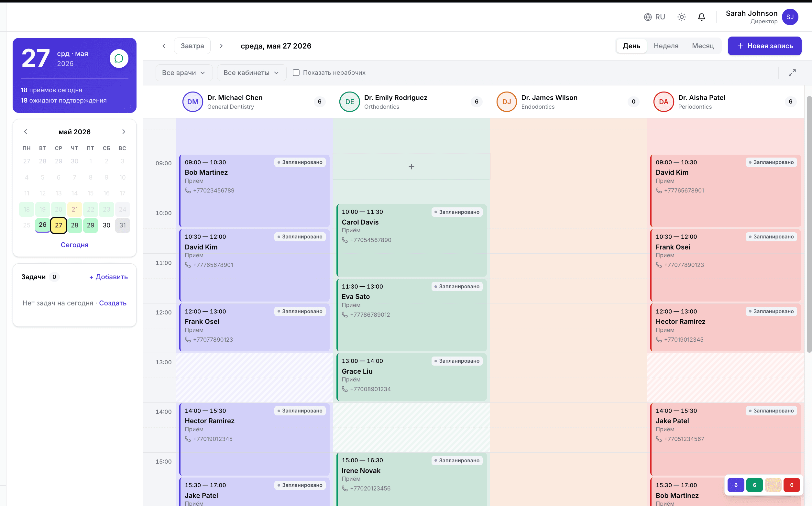Go to next day with right arrow

click(221, 46)
